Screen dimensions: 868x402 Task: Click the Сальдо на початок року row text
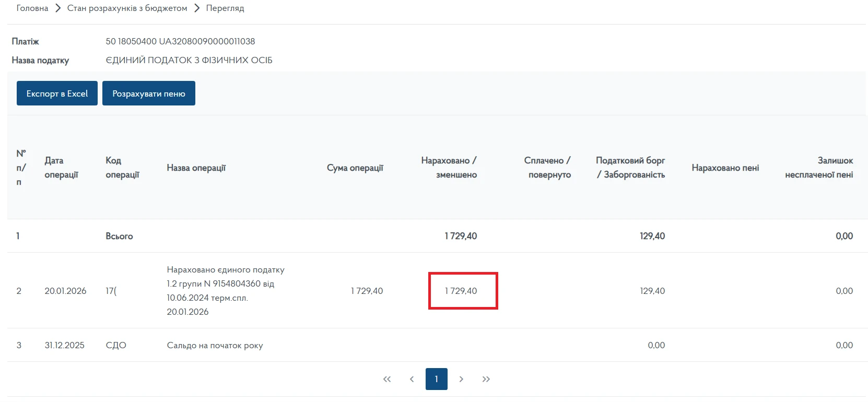(x=215, y=345)
